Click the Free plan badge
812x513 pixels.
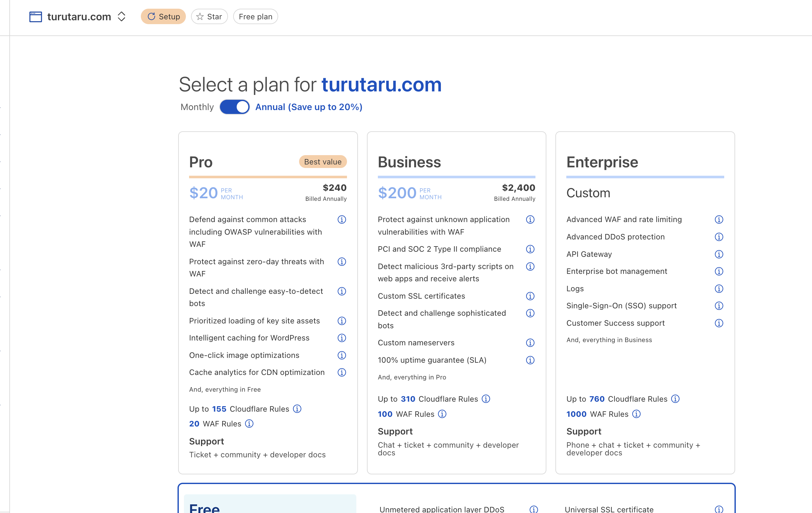(x=256, y=16)
